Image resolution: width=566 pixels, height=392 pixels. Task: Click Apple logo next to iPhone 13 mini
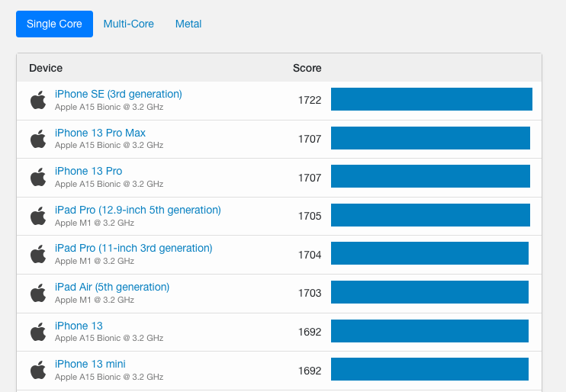pyautogui.click(x=38, y=371)
